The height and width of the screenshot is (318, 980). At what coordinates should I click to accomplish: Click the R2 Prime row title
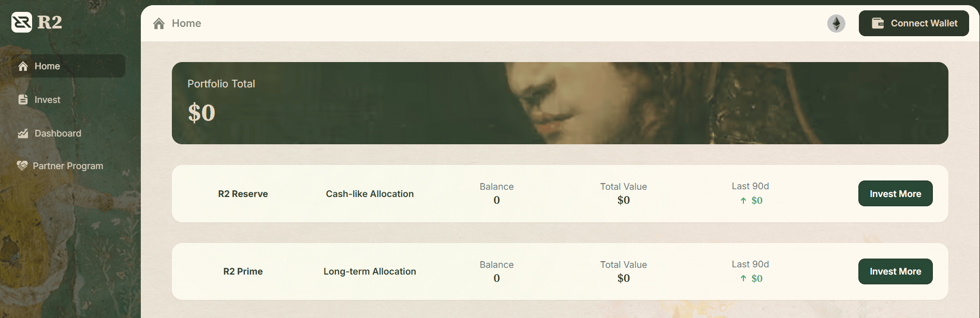pos(243,271)
